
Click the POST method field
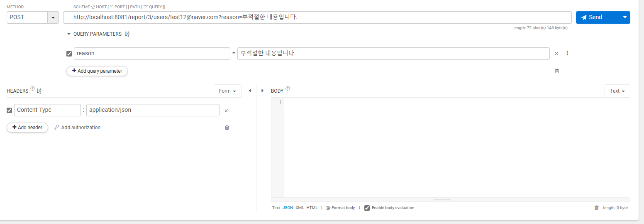pos(27,17)
